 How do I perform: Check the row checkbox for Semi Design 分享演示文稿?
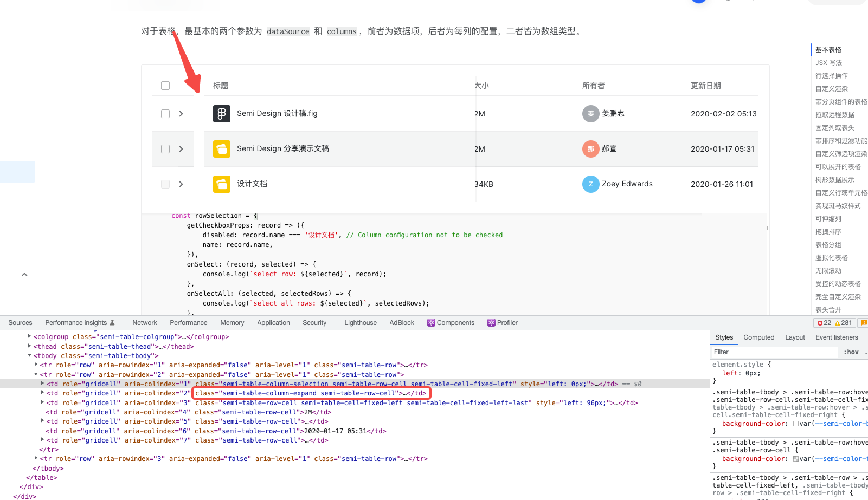[165, 148]
